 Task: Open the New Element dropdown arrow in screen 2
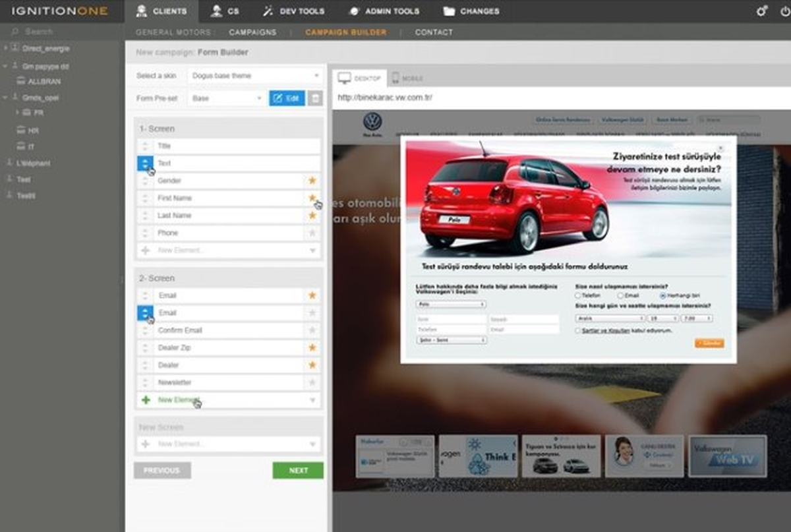coord(312,400)
